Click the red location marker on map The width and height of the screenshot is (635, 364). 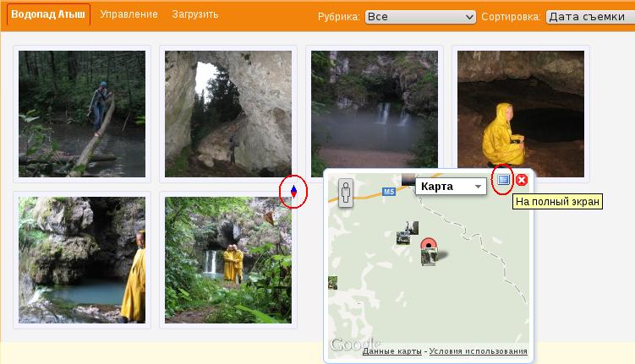429,245
